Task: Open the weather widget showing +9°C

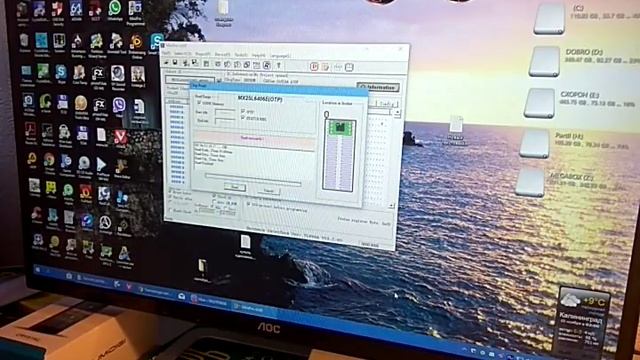Action: coord(582,319)
